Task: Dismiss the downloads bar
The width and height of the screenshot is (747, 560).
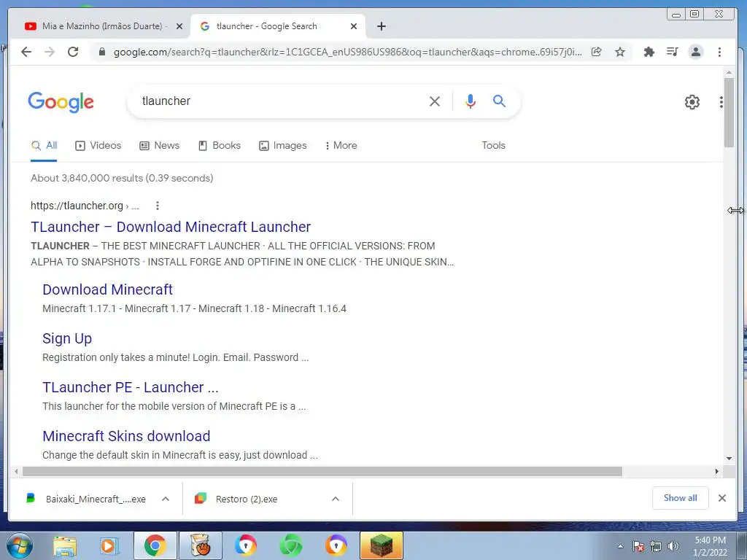Action: coord(721,498)
